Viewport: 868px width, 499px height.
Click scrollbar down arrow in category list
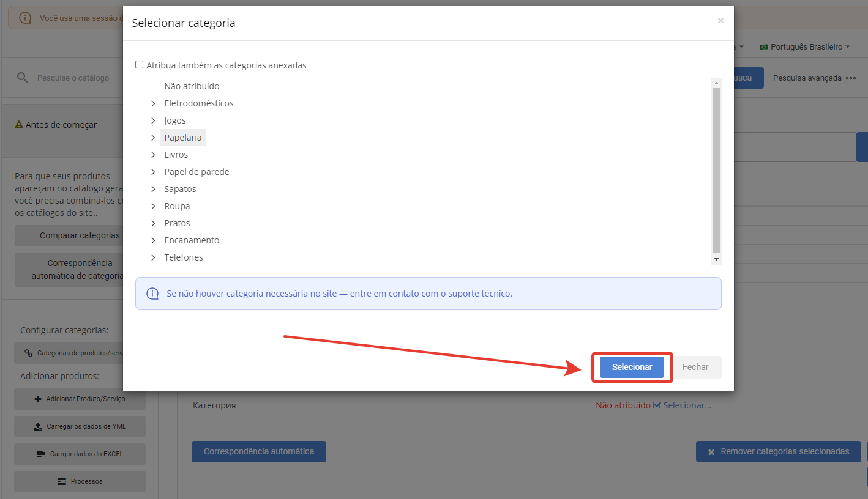click(x=716, y=259)
